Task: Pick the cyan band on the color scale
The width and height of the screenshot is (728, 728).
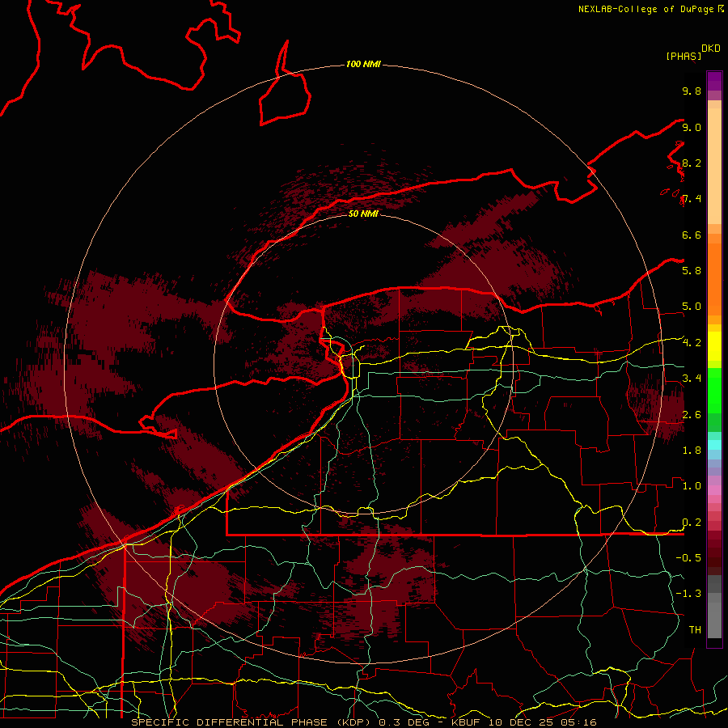Action: click(714, 444)
